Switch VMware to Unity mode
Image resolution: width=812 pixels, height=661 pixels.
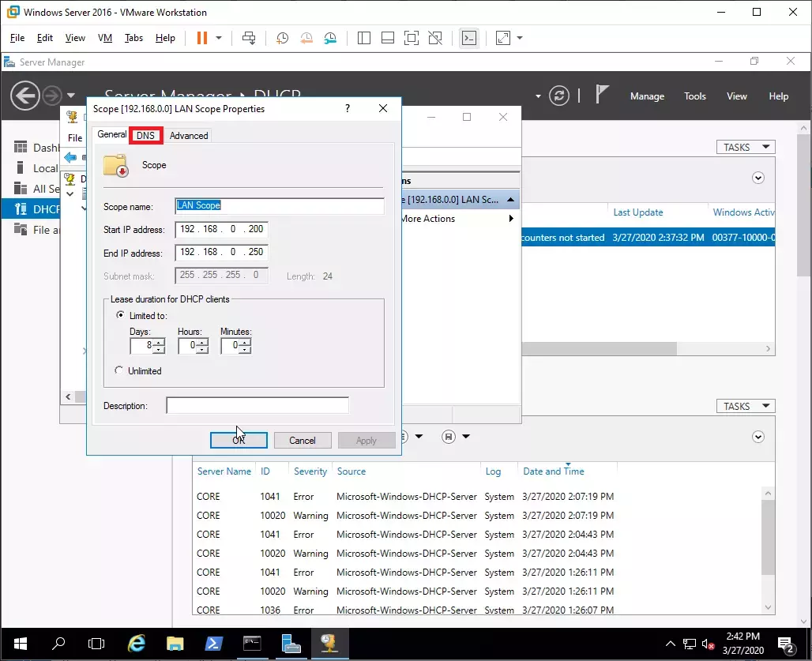(x=435, y=38)
